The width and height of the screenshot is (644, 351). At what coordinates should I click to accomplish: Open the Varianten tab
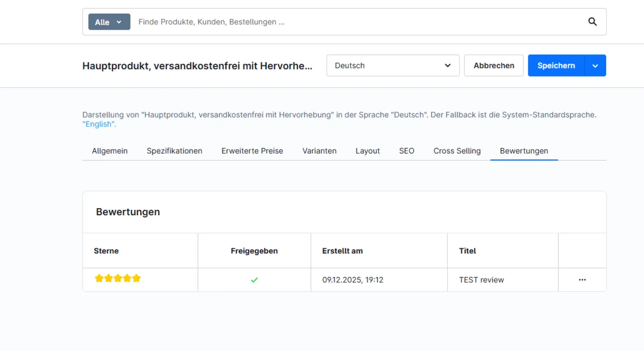click(x=319, y=151)
